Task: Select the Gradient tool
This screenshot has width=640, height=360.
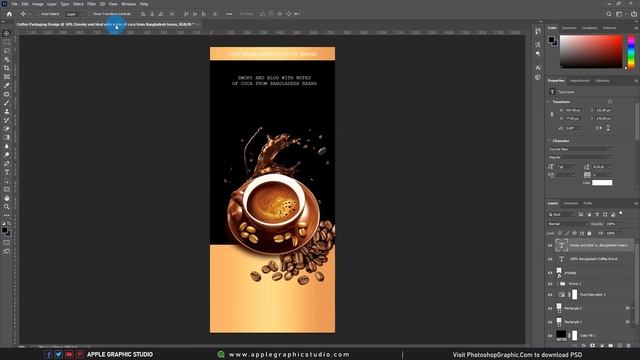Action: click(7, 138)
